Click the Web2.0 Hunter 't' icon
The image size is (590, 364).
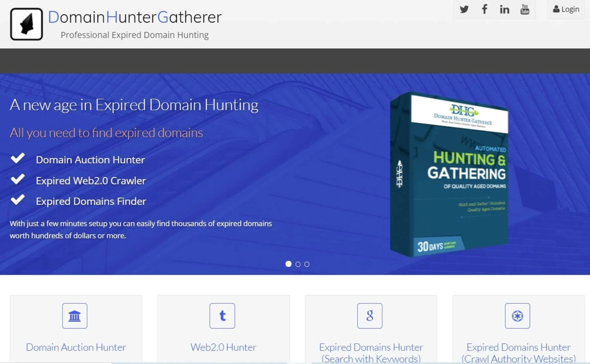pyautogui.click(x=222, y=316)
